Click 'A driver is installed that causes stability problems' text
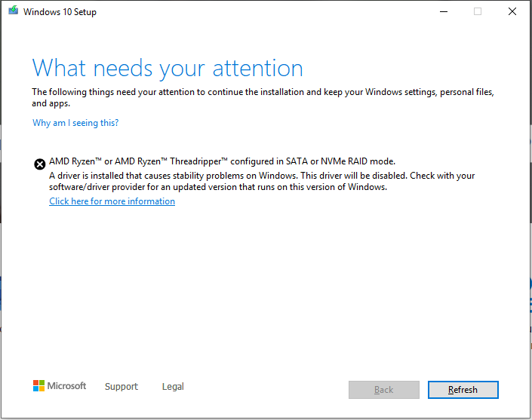Viewport: 532px width, 420px height. click(262, 181)
